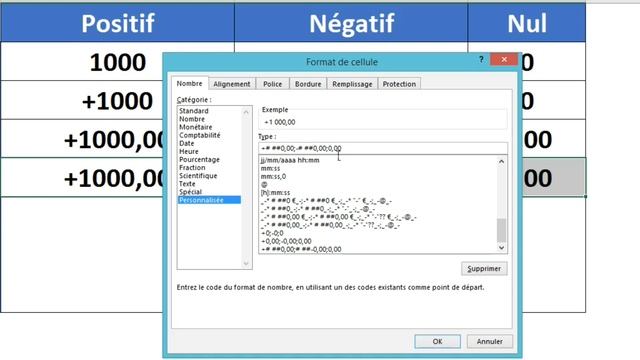Click the Nul header cell
The width and height of the screenshot is (640, 360).
(x=527, y=23)
